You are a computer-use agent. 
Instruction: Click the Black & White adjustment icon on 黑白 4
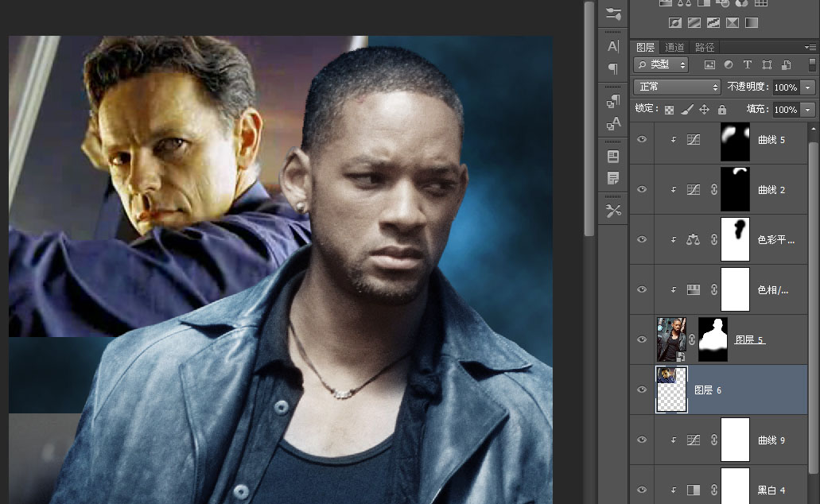[694, 490]
